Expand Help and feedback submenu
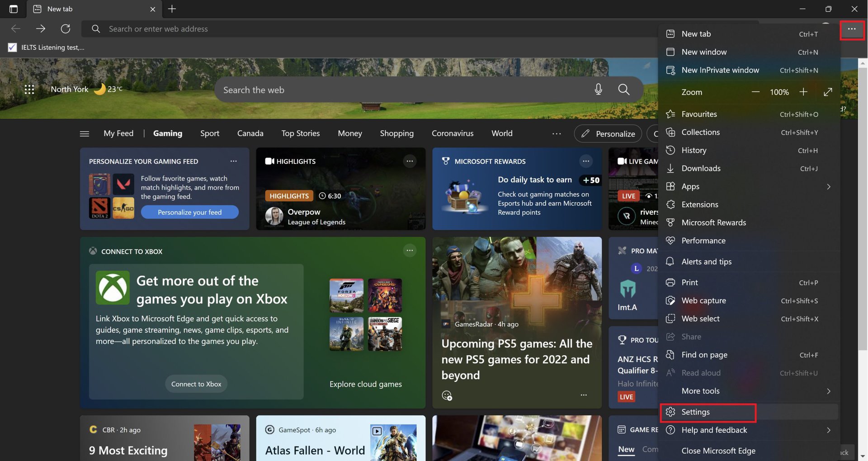This screenshot has width=868, height=461. coord(749,430)
